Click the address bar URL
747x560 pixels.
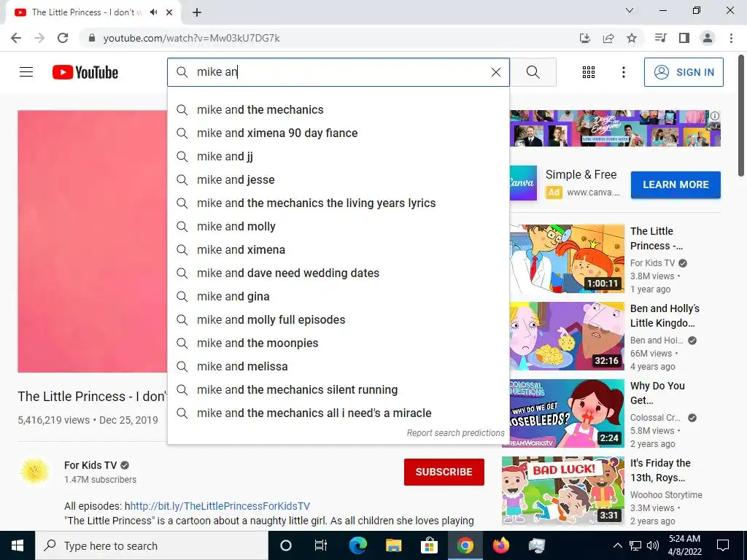coord(191,38)
